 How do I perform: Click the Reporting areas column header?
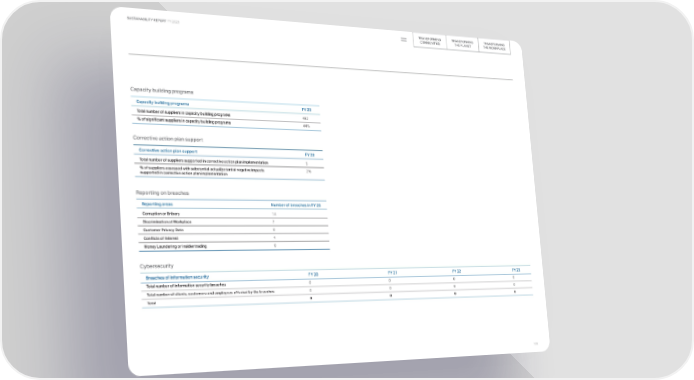click(157, 204)
